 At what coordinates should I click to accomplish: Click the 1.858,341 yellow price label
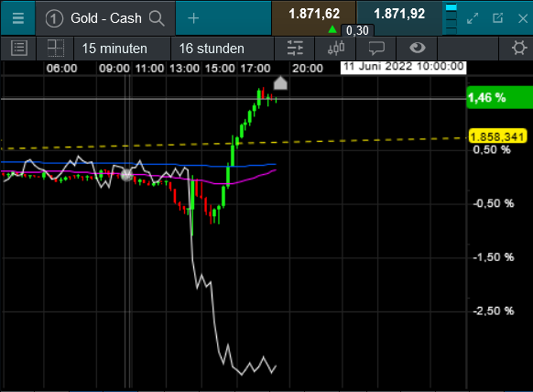(497, 136)
